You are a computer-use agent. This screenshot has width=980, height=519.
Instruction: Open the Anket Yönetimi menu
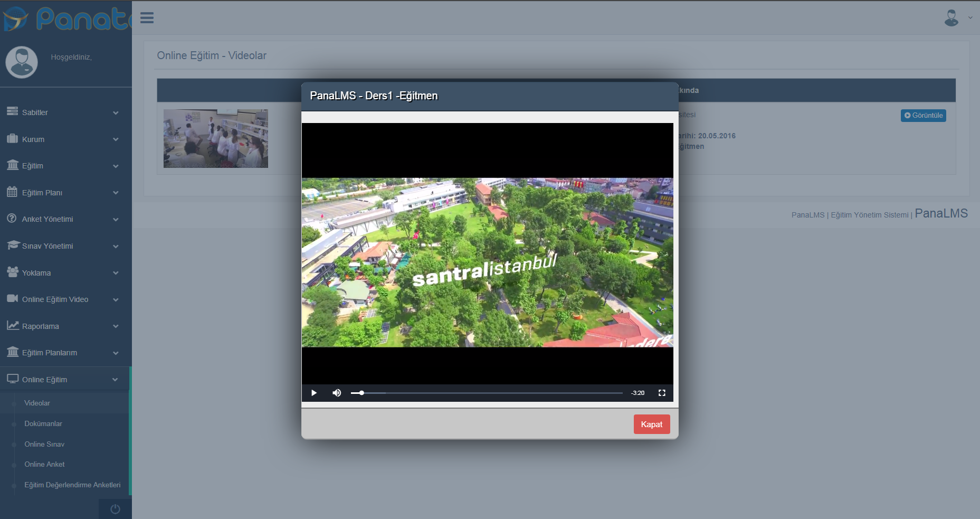tap(47, 219)
